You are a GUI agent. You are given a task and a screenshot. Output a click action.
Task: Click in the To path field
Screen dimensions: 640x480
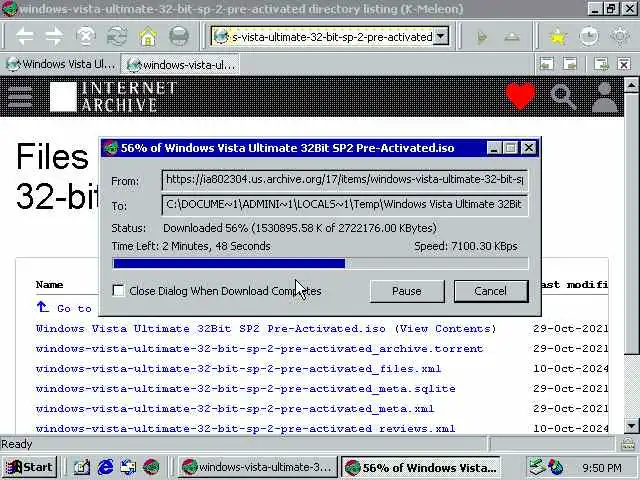point(345,205)
